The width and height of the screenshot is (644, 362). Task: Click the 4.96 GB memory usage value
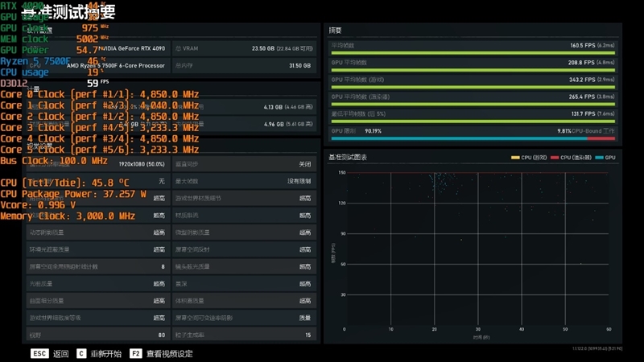[273, 124]
